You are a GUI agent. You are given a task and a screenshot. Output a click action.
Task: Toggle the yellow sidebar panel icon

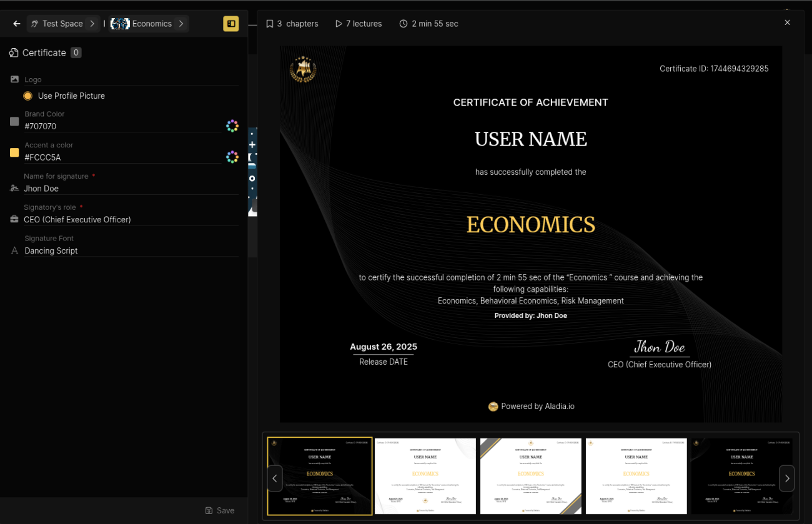(x=231, y=24)
